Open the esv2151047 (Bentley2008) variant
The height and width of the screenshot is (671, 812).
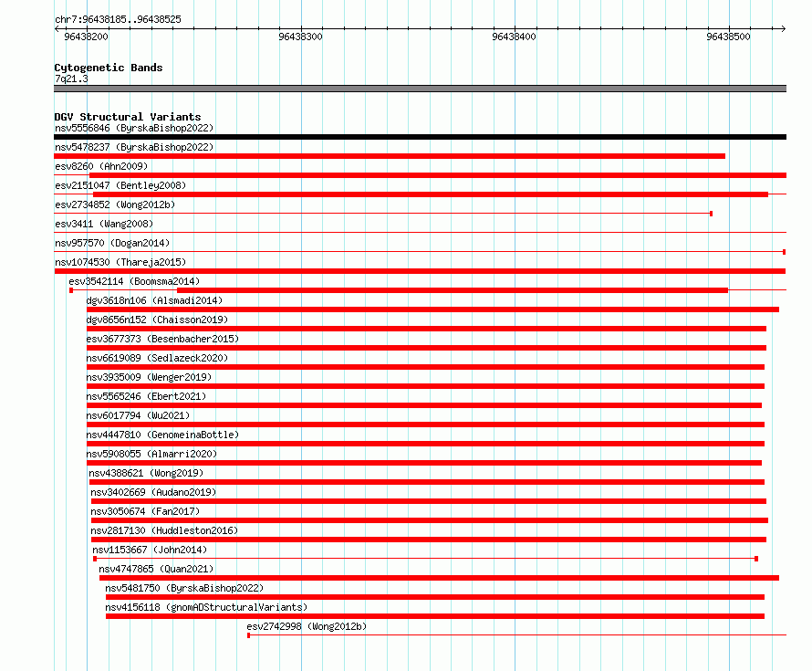point(120,185)
